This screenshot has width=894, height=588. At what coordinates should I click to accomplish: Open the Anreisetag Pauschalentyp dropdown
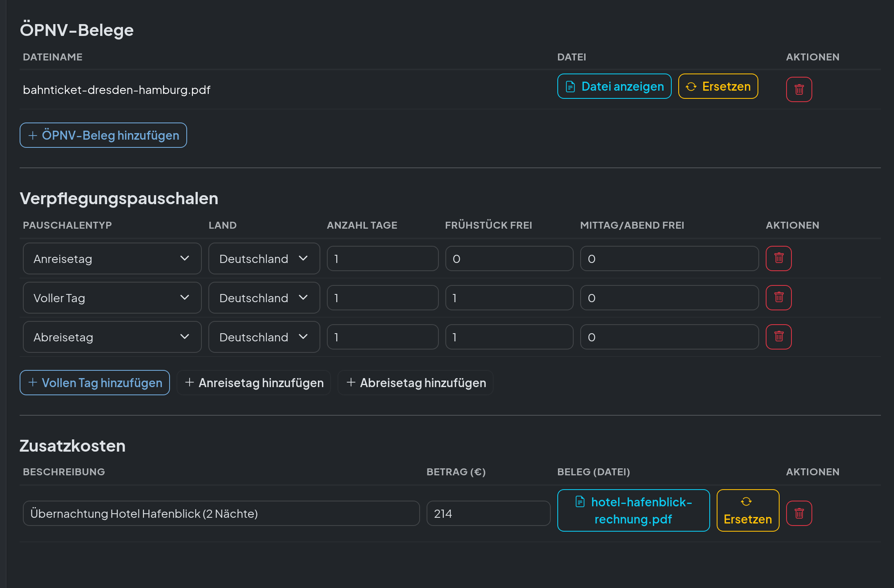tap(112, 258)
